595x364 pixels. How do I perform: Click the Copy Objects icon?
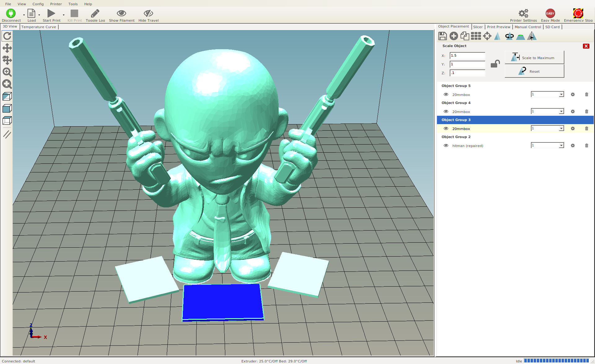point(465,36)
